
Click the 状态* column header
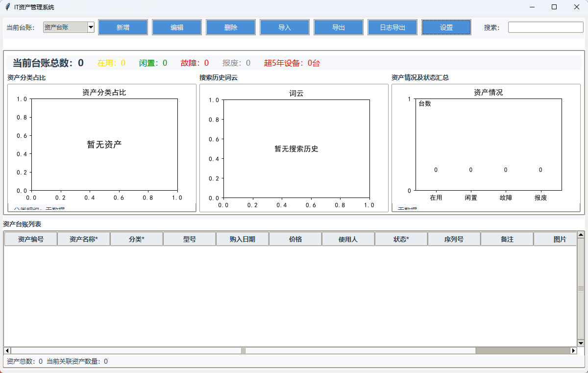coord(401,239)
